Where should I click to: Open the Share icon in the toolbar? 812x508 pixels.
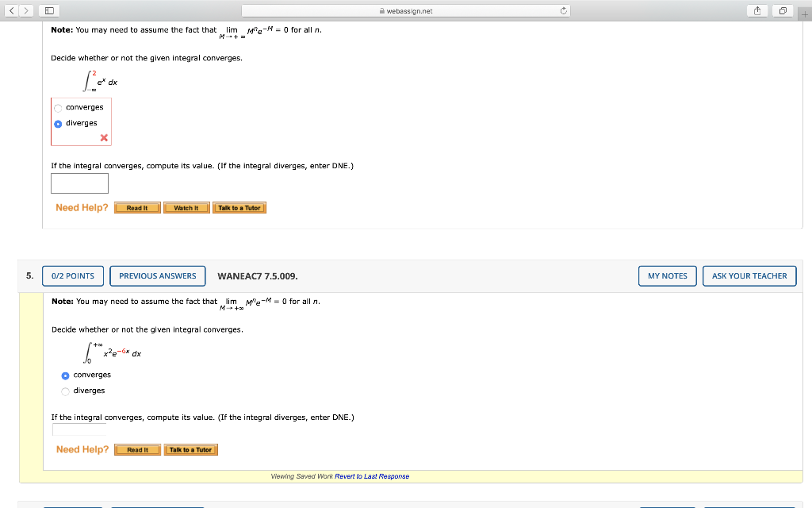pos(757,11)
